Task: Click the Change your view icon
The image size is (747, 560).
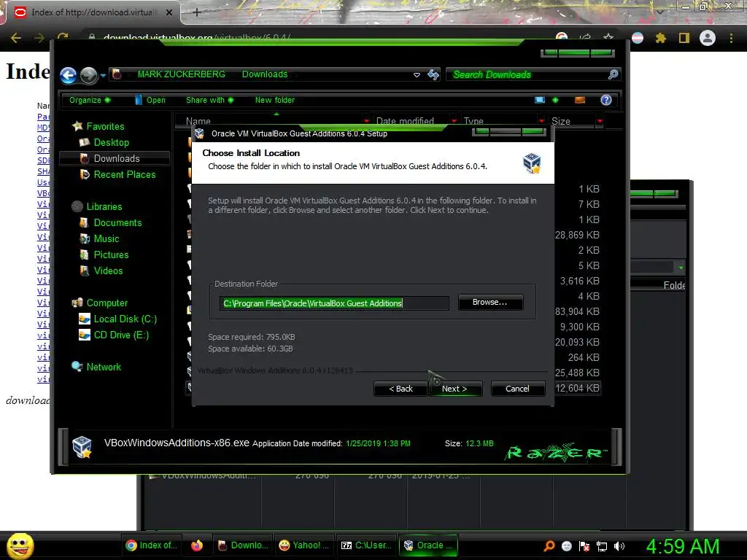Action: (x=540, y=100)
